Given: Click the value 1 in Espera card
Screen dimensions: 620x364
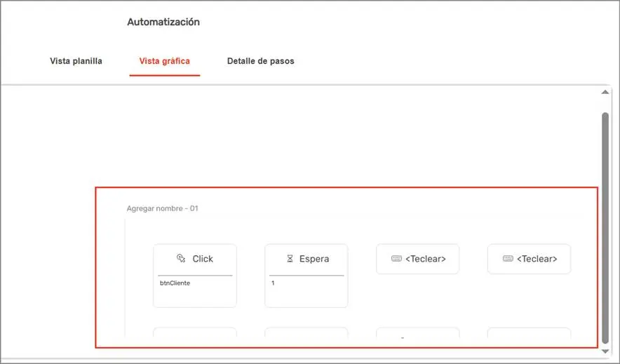Looking at the screenshot, I should [273, 283].
